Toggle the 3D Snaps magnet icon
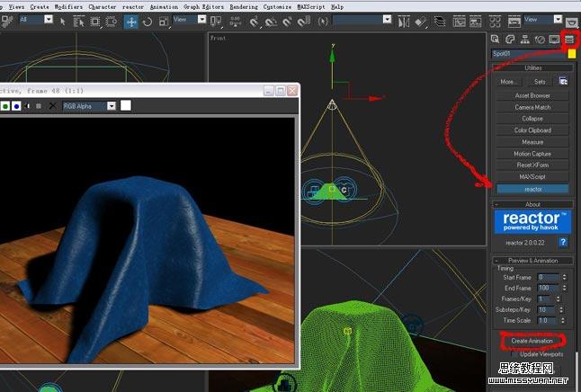The height and width of the screenshot is (392, 581). point(254,22)
